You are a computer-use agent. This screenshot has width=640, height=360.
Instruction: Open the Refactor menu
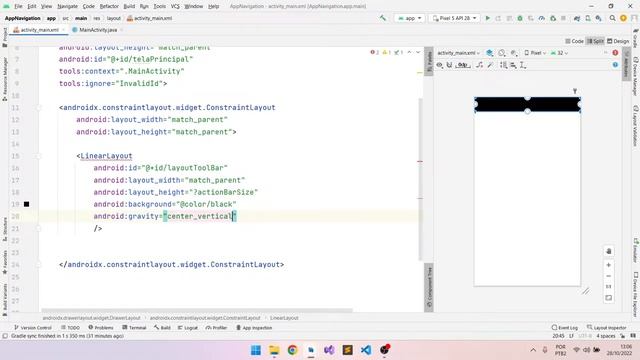pyautogui.click(x=109, y=7)
